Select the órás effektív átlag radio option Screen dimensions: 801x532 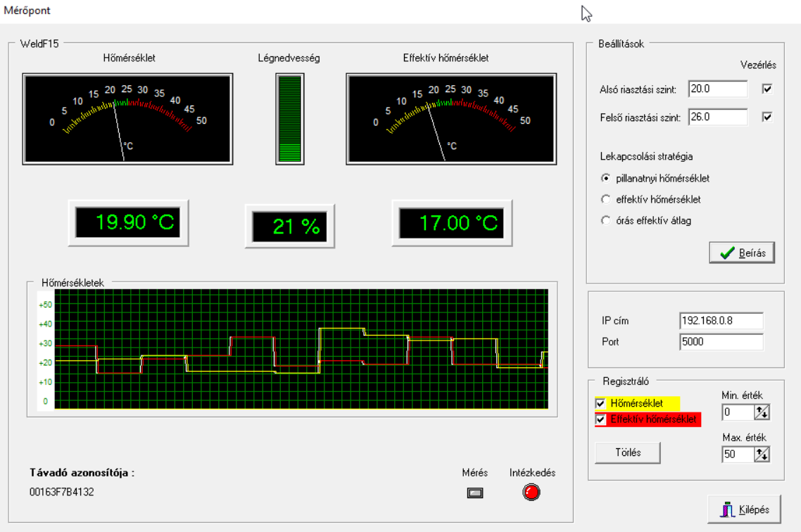tap(606, 220)
